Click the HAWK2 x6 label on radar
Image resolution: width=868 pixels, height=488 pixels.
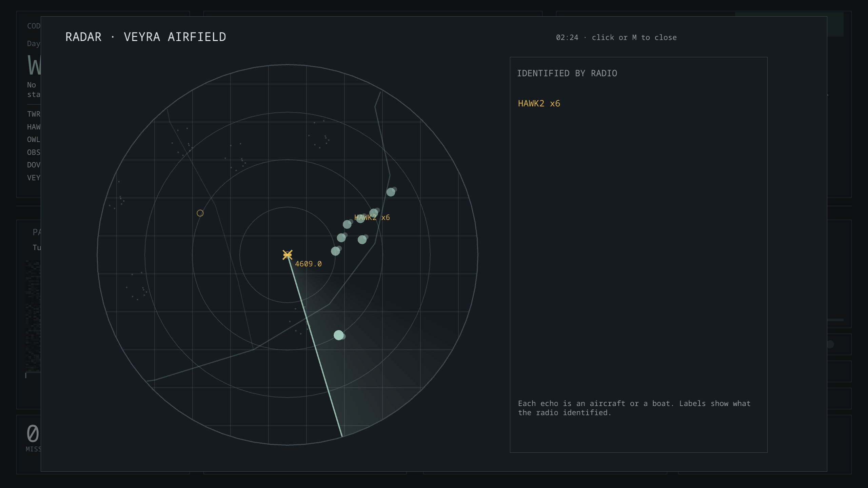pos(372,218)
